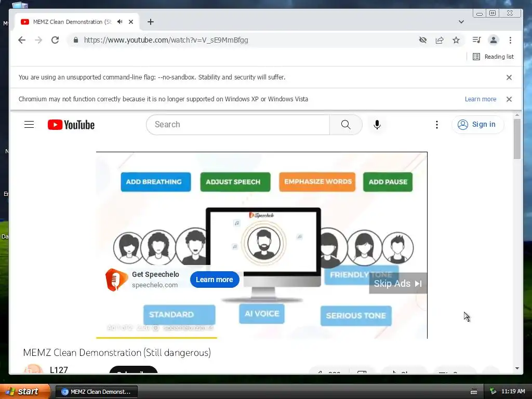The height and width of the screenshot is (399, 532).
Task: Click the yellow ad progress bar
Action: click(156, 338)
